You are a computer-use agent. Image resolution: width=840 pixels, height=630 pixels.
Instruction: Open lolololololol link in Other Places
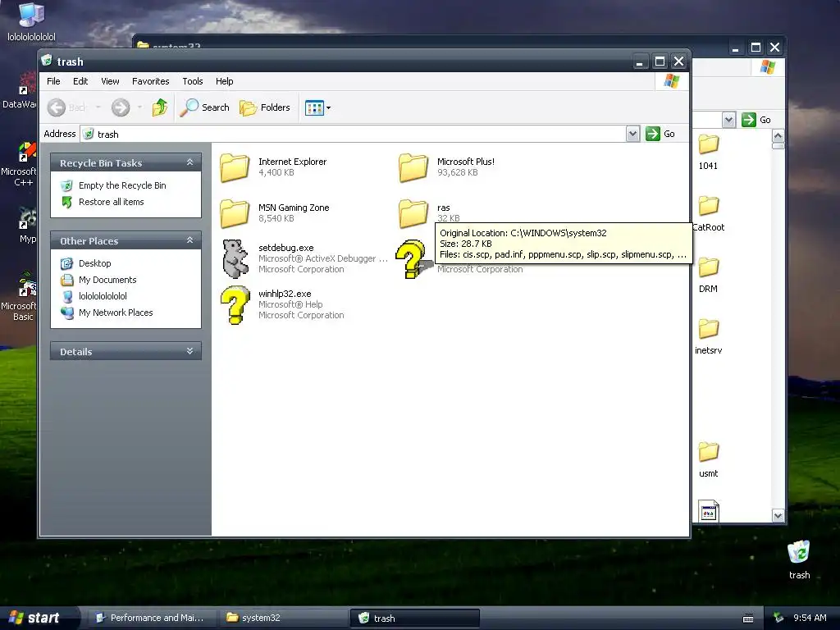coord(103,296)
